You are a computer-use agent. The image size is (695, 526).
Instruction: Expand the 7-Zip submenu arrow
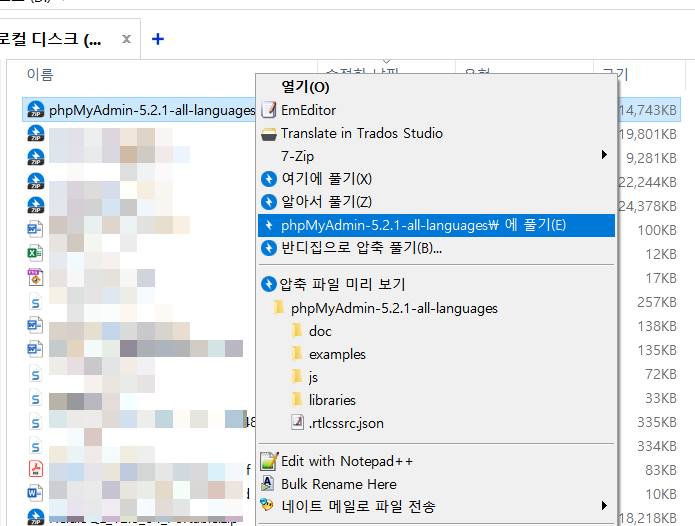click(604, 155)
